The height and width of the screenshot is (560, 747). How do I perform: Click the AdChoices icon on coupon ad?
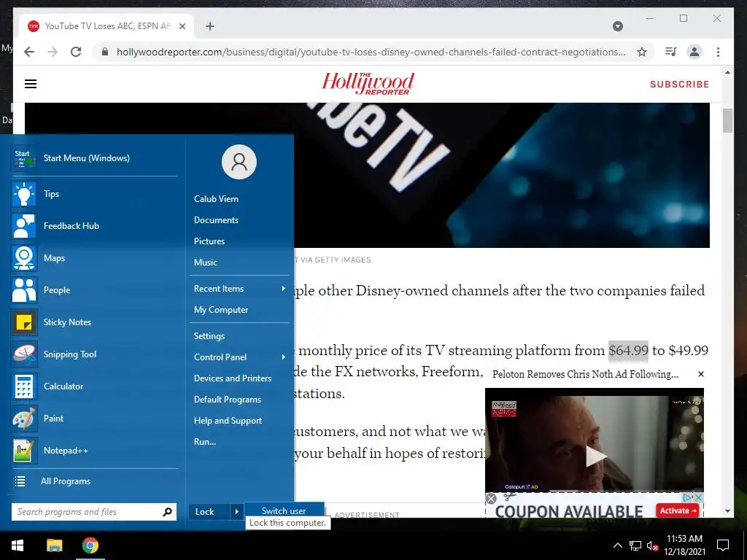click(687, 497)
